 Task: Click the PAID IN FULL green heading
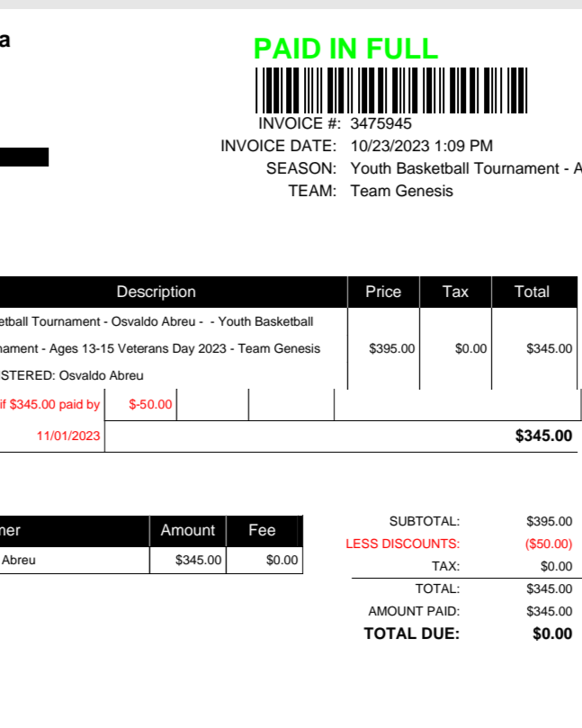(345, 49)
